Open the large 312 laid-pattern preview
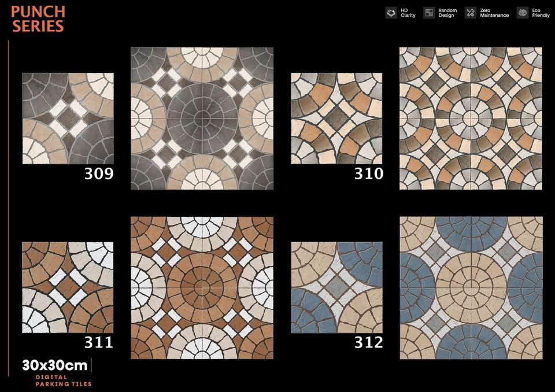Screen dimensions: 555x392 [x=471, y=288]
